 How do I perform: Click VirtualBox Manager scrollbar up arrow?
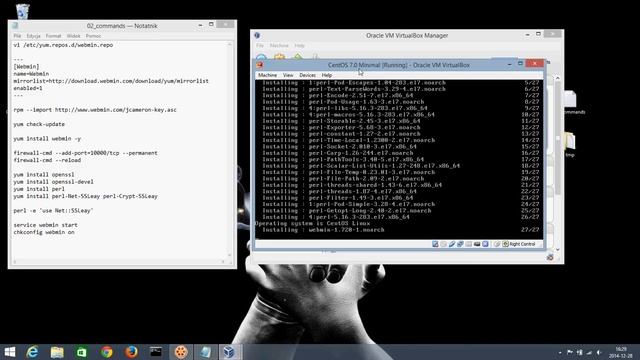558,78
